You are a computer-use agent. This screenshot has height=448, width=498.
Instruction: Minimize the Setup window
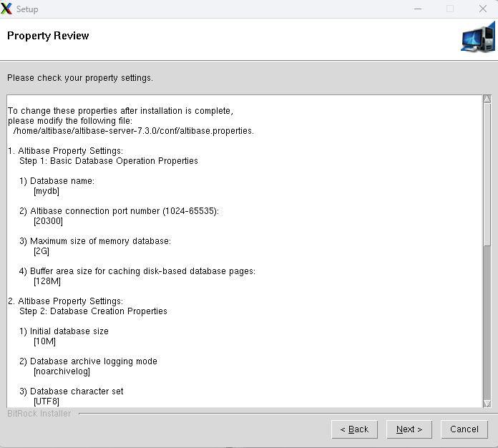[418, 9]
